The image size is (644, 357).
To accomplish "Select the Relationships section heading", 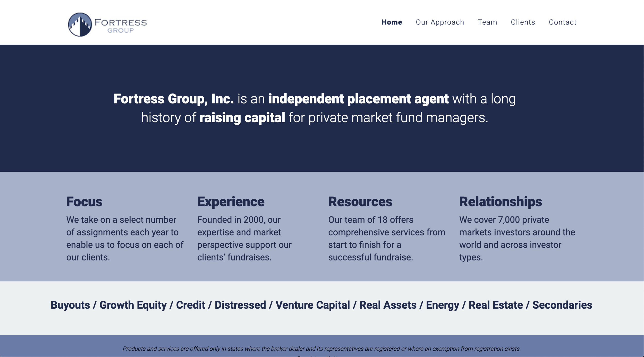I will 500,202.
